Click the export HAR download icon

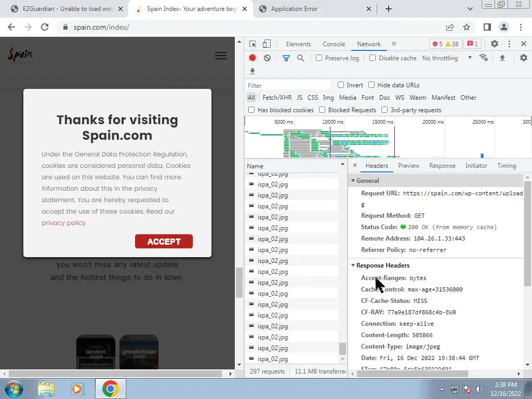(252, 71)
